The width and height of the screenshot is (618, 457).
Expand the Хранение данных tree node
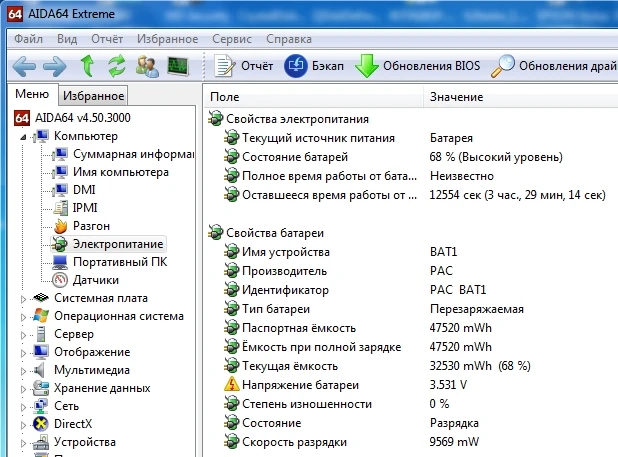(x=23, y=389)
